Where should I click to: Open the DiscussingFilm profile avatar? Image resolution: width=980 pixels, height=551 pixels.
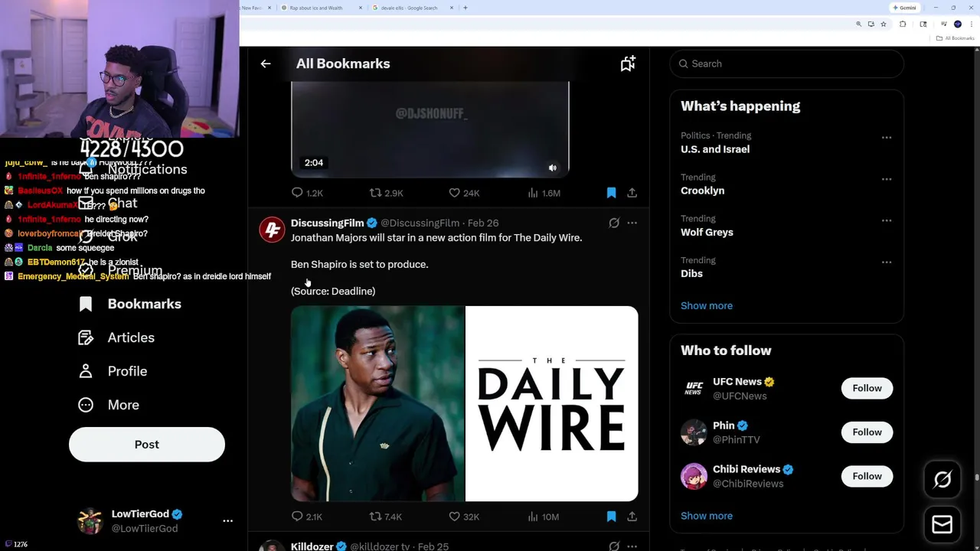[272, 229]
